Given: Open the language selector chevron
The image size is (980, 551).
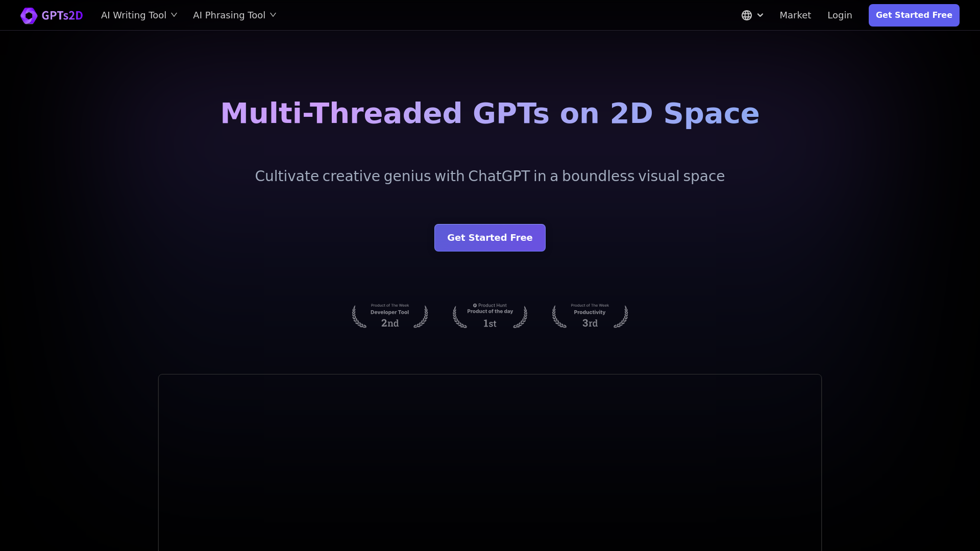Looking at the screenshot, I should point(759,15).
